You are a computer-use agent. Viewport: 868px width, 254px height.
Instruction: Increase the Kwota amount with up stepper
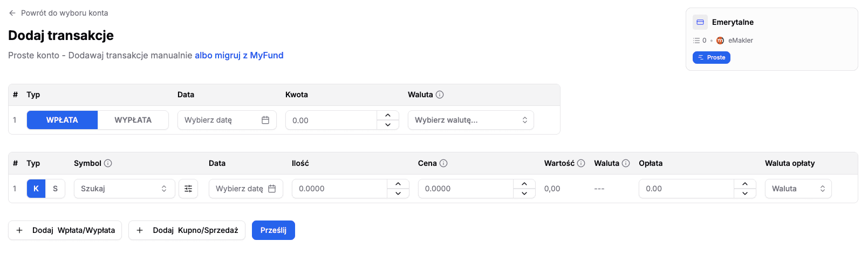tap(388, 116)
